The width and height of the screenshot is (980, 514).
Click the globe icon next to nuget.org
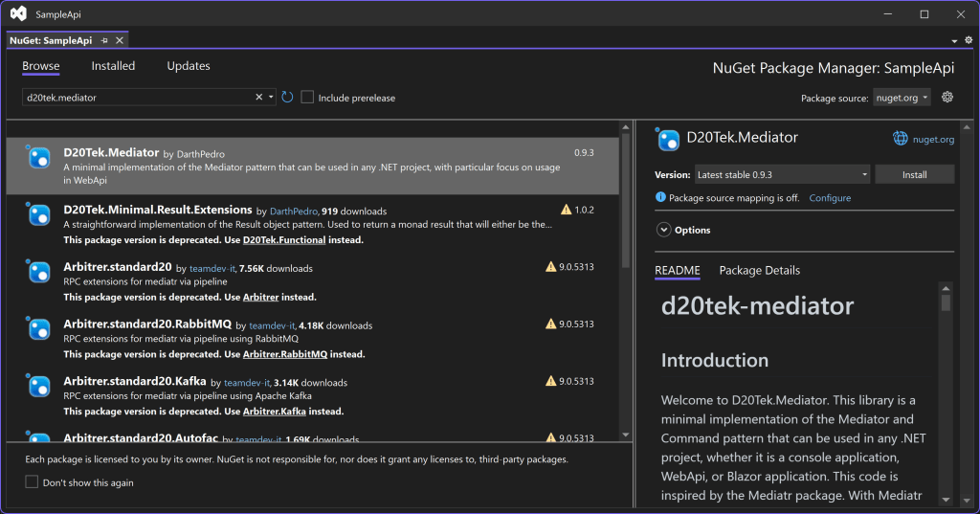(900, 139)
